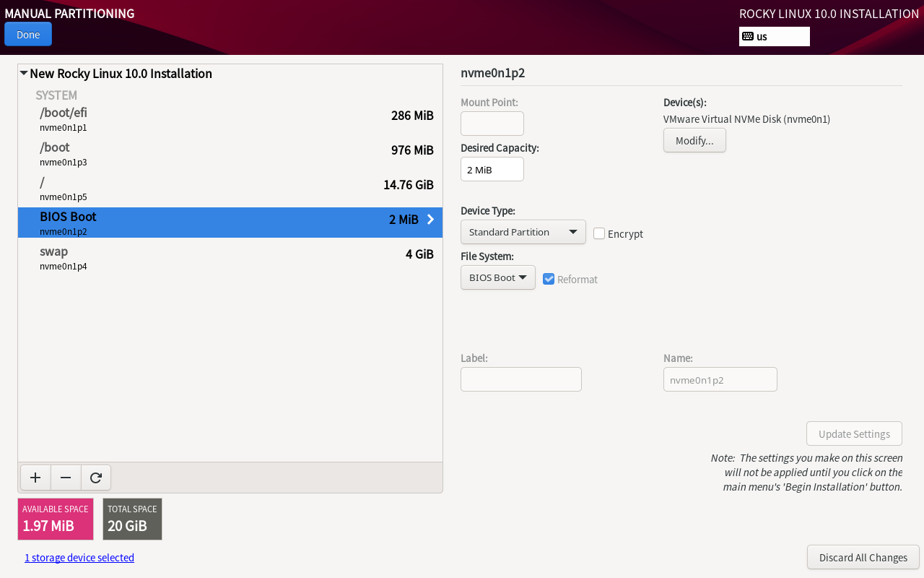Screen dimensions: 924x578
Task: Select the swap partition row
Action: coord(230,257)
